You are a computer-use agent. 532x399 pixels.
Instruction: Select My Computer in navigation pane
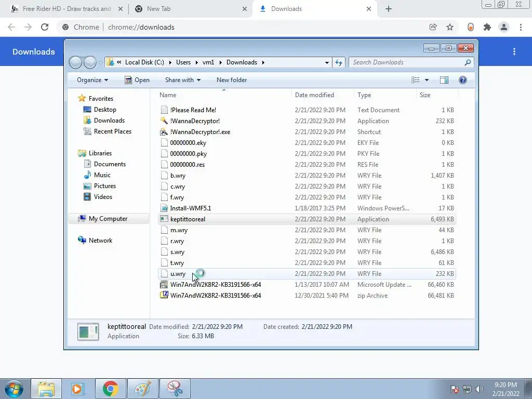(x=109, y=219)
